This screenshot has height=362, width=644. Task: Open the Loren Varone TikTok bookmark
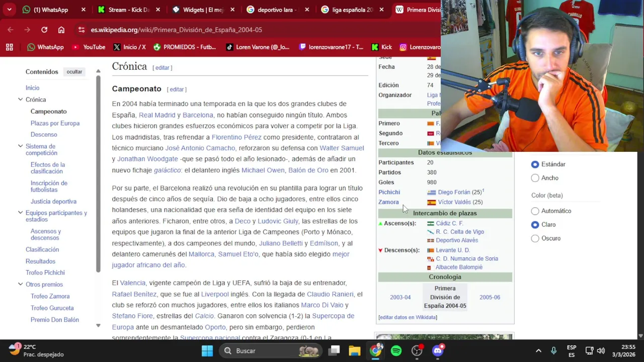(258, 47)
